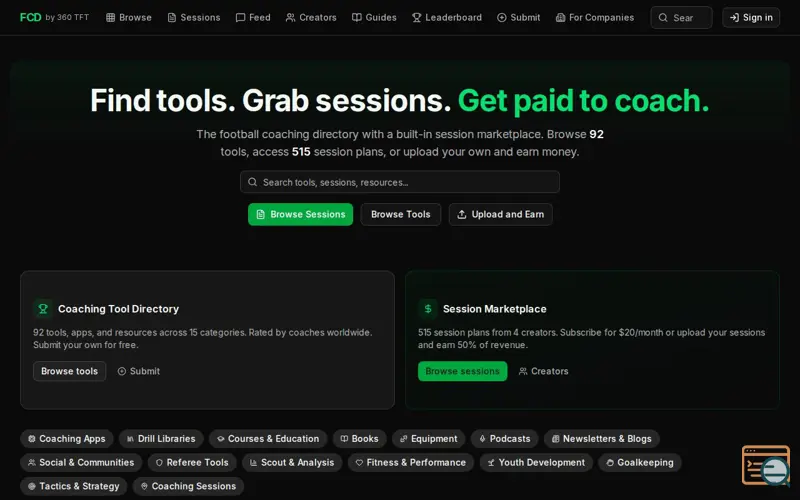Focus the top-bar search box
800x500 pixels.
(681, 17)
